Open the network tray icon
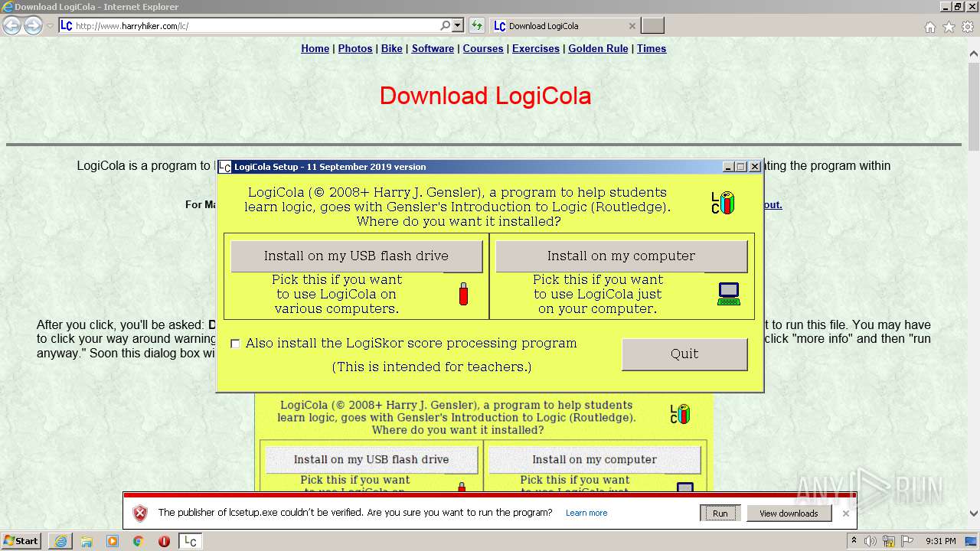This screenshot has height=551, width=980. click(x=890, y=541)
